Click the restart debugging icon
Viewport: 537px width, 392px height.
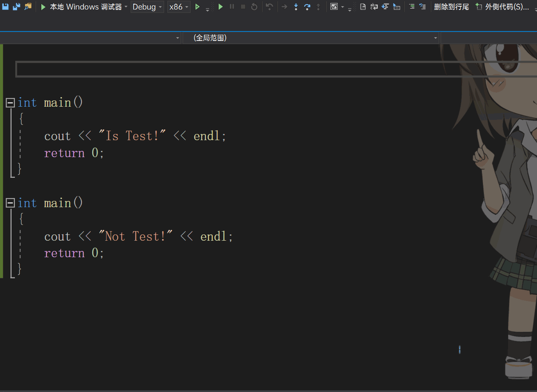(254, 7)
